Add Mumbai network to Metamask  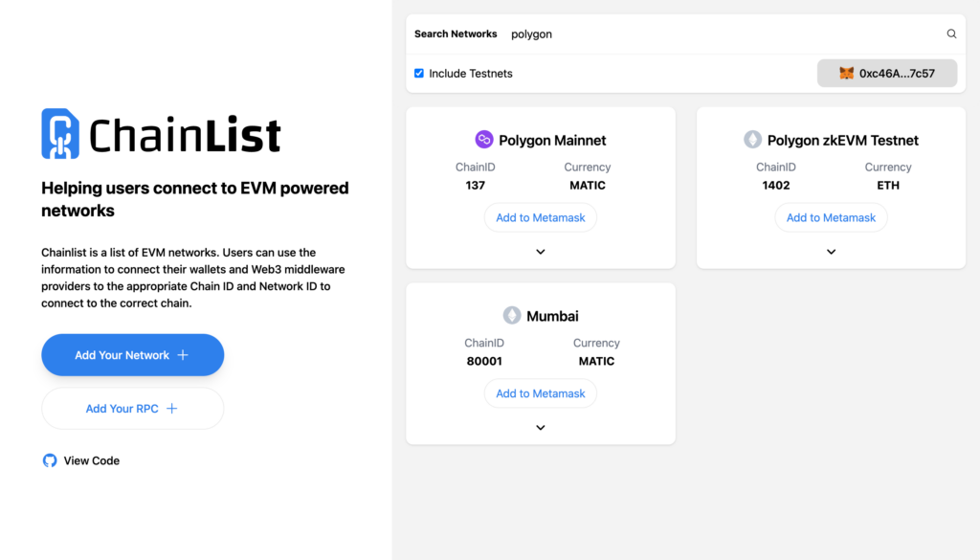click(541, 393)
